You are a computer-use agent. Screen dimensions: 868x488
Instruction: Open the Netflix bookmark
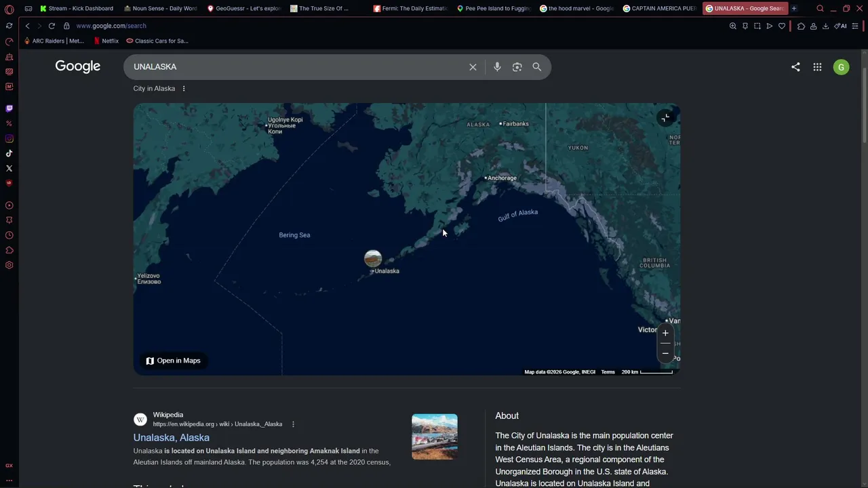click(x=106, y=41)
